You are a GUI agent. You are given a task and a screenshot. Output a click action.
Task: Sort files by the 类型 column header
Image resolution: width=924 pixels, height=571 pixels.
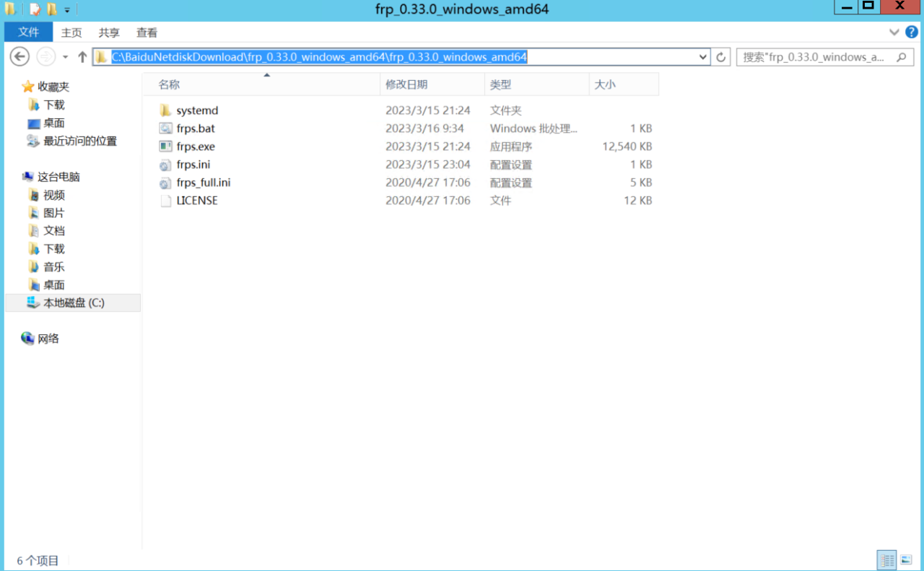pos(537,84)
